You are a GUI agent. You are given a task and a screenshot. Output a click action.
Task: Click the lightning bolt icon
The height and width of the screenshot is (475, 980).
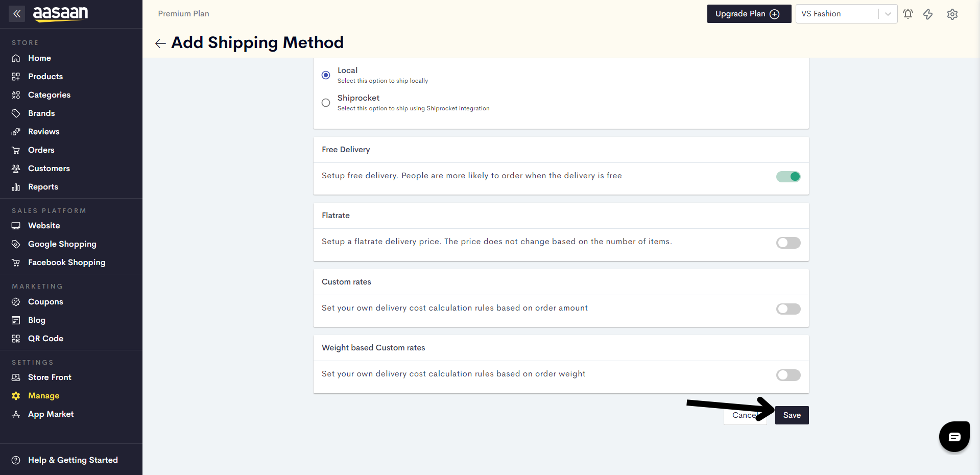coord(928,14)
